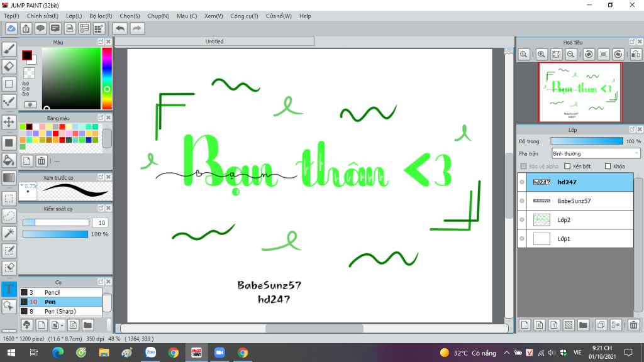Open Zalo from taskbar
The height and width of the screenshot is (362, 644).
151,353
